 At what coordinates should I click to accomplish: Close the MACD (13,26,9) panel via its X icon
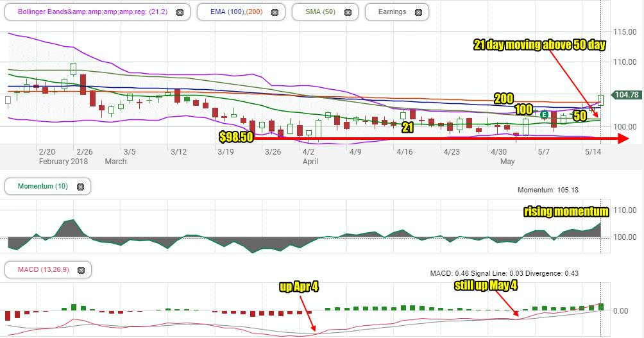[81, 269]
